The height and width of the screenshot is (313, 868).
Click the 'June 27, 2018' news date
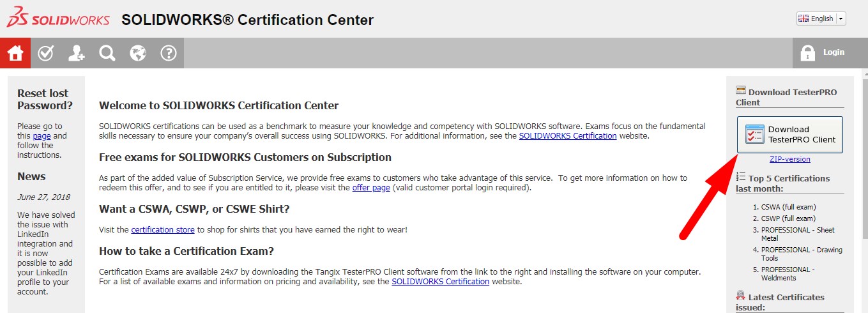click(43, 197)
